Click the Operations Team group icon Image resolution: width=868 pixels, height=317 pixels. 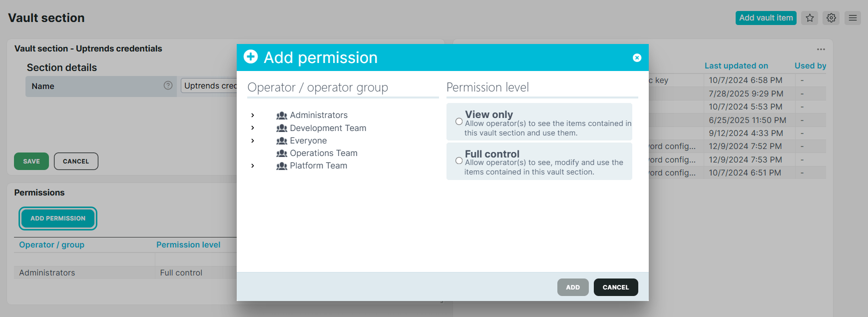click(282, 153)
